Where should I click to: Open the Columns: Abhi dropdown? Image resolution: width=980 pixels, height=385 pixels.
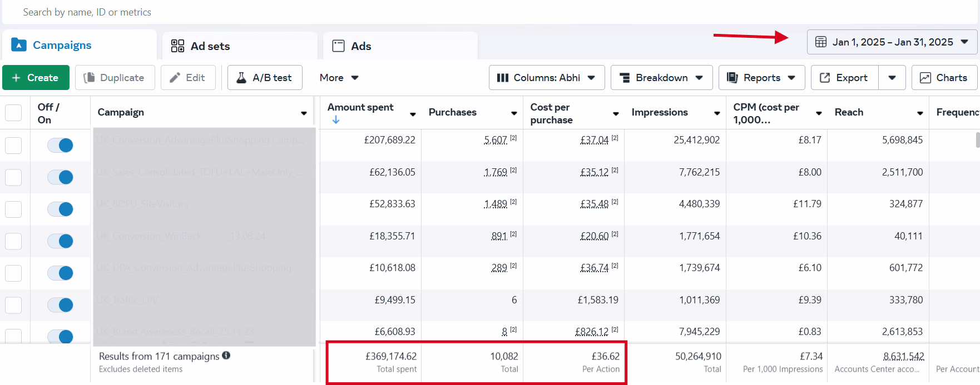point(546,78)
